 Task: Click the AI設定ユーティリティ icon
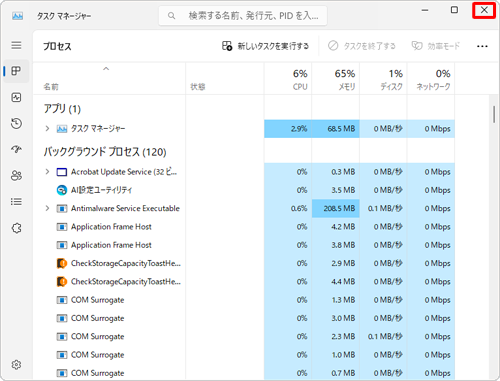pos(62,190)
